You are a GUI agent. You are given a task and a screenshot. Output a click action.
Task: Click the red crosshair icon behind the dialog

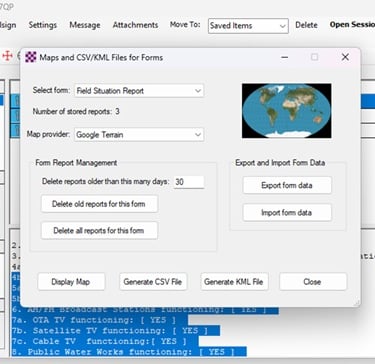pyautogui.click(x=7, y=56)
